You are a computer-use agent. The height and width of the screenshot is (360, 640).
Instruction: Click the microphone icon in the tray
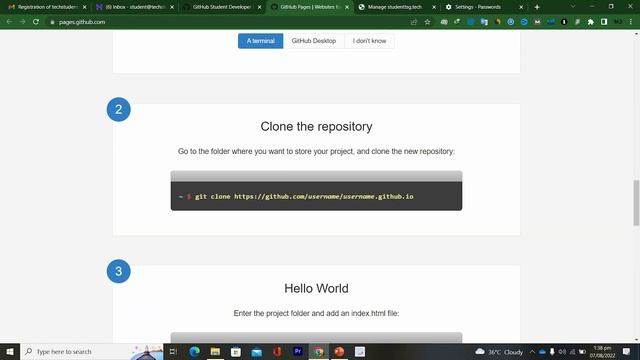pos(552,351)
